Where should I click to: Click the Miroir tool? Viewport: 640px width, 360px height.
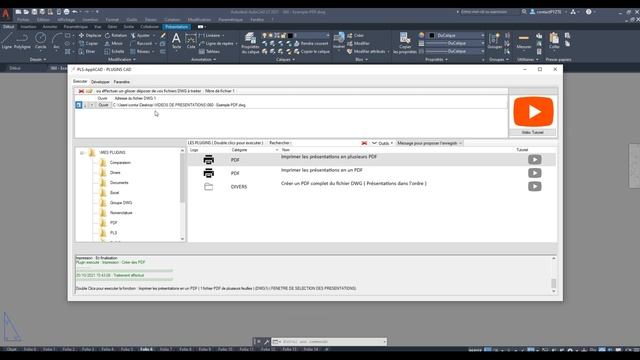[113, 43]
